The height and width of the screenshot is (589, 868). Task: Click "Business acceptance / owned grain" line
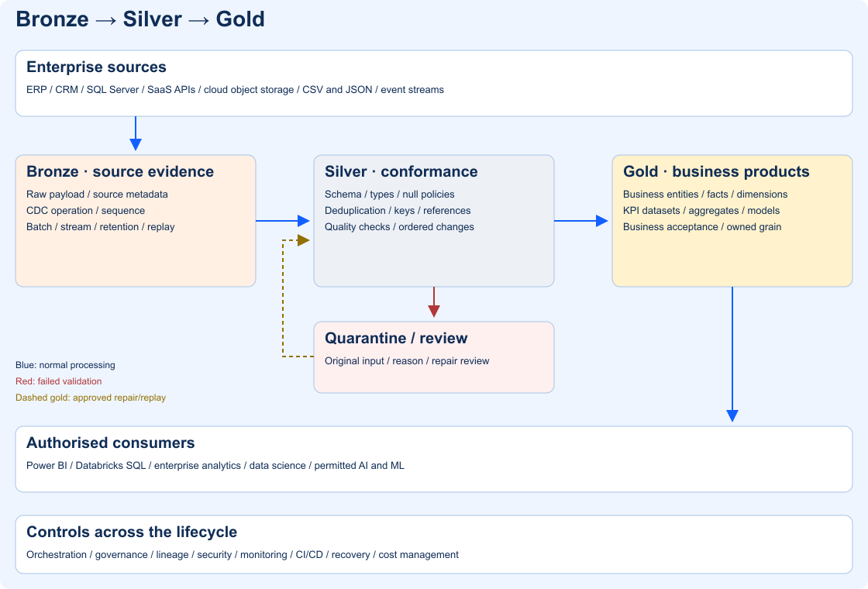point(702,227)
